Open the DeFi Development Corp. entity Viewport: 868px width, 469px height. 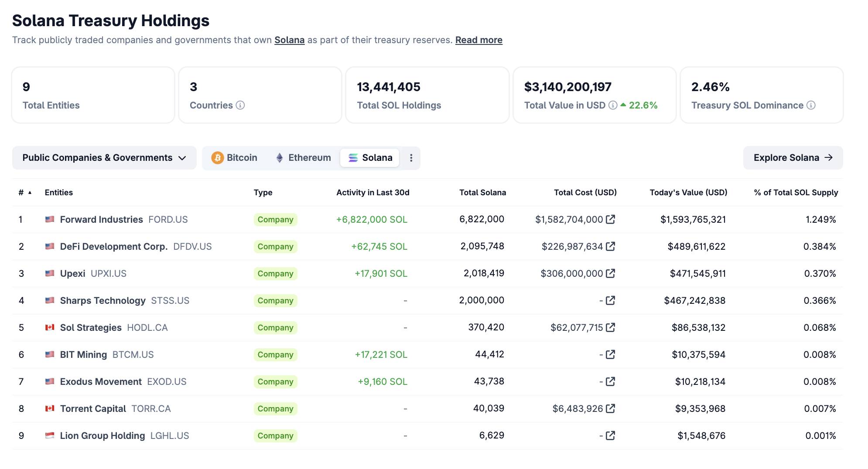point(113,247)
